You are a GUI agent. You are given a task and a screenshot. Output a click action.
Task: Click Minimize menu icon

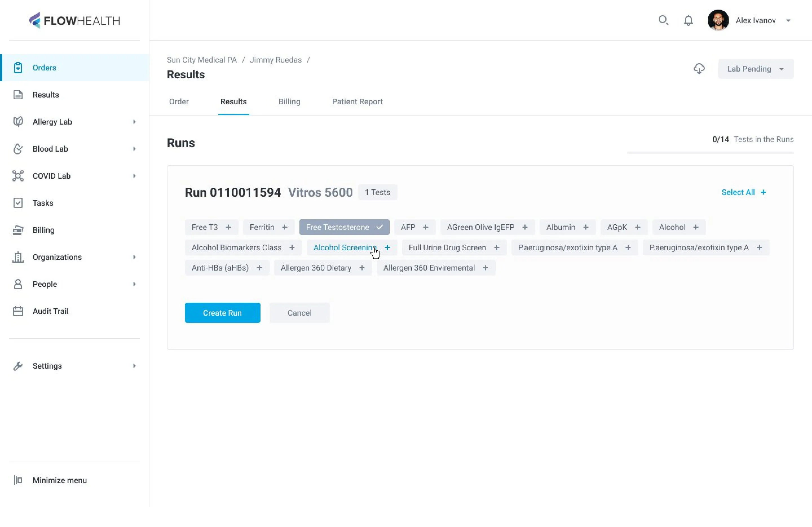(x=18, y=480)
